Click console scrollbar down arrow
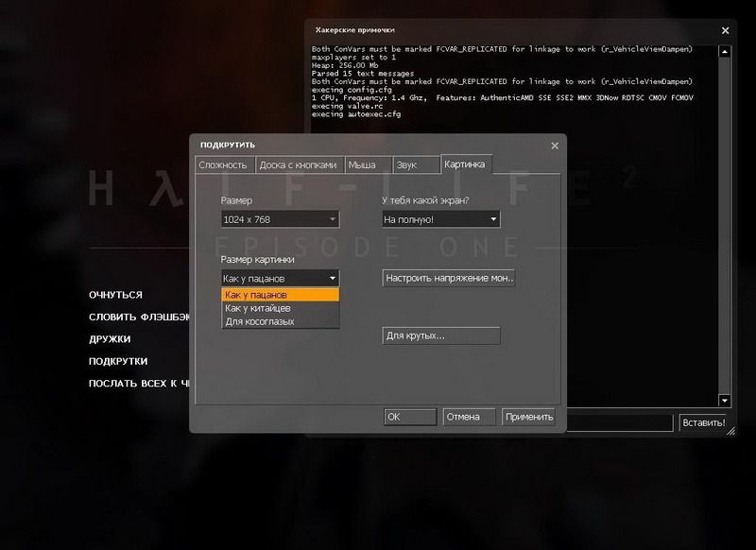This screenshot has width=756, height=550. tap(724, 400)
